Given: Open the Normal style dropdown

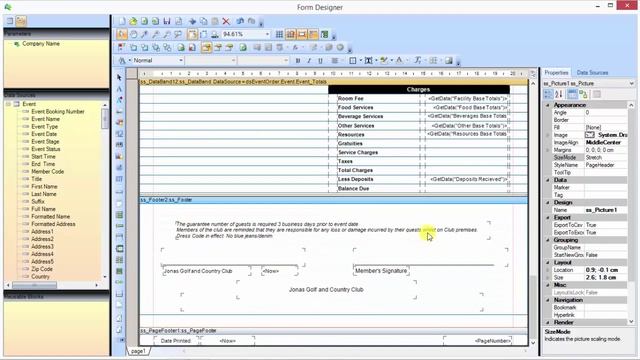Looking at the screenshot, I should click(x=181, y=60).
